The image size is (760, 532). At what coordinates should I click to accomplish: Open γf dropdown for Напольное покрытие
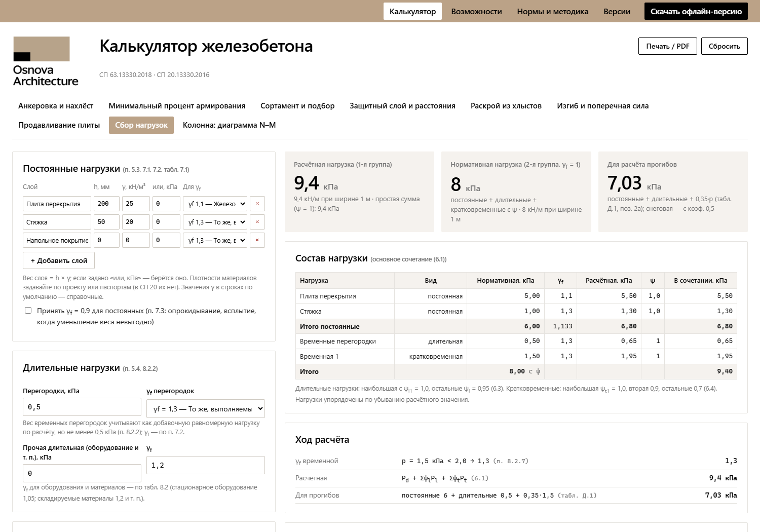click(x=215, y=240)
